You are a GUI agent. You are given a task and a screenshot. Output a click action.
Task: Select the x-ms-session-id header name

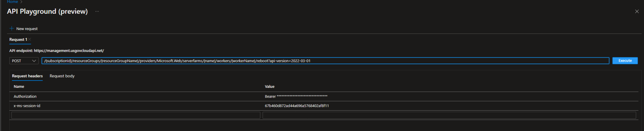(x=27, y=106)
